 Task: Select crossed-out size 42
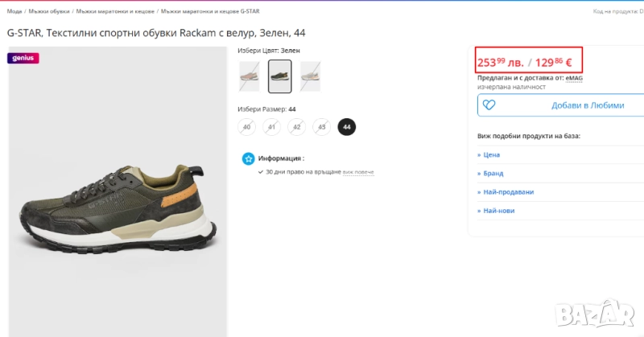[297, 126]
